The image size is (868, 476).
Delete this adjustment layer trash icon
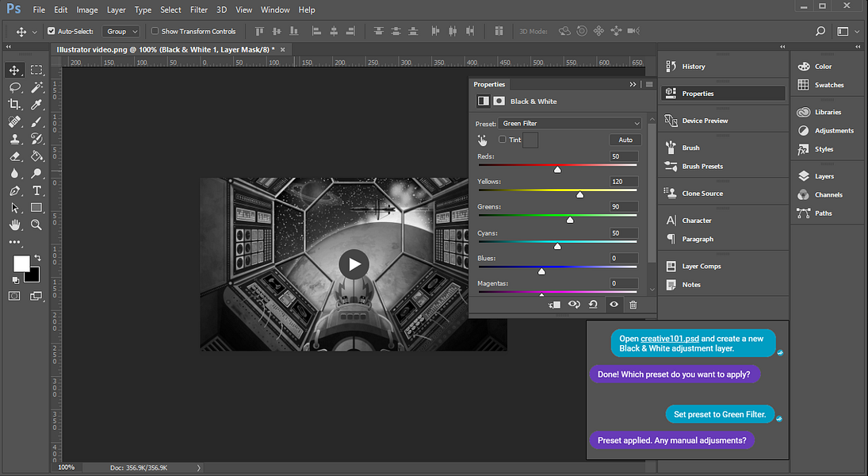(x=633, y=305)
